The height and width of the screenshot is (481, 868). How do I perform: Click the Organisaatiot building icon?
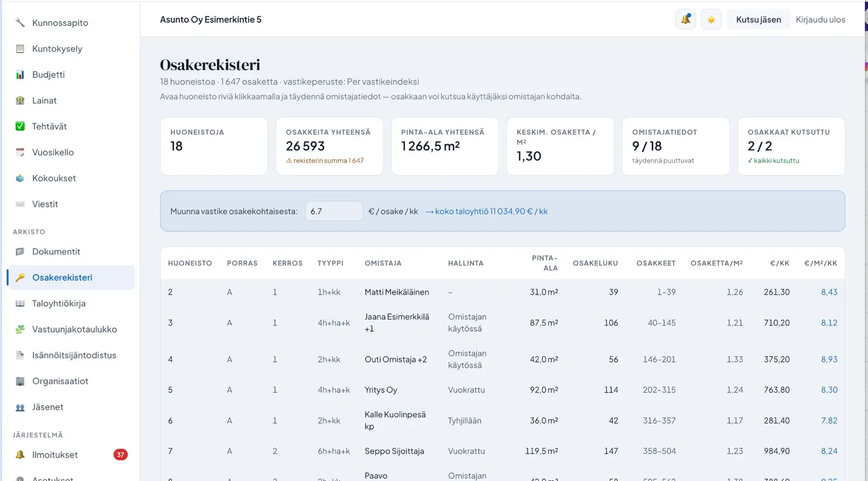20,381
